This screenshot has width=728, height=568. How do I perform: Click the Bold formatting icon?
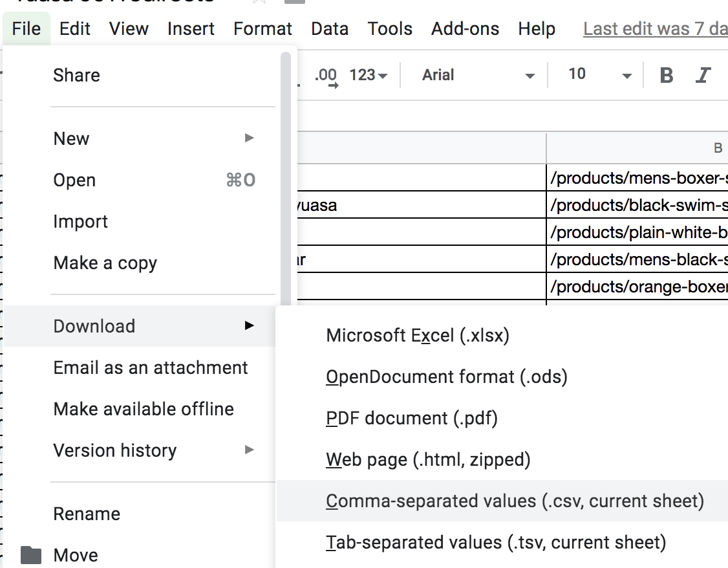coord(667,75)
